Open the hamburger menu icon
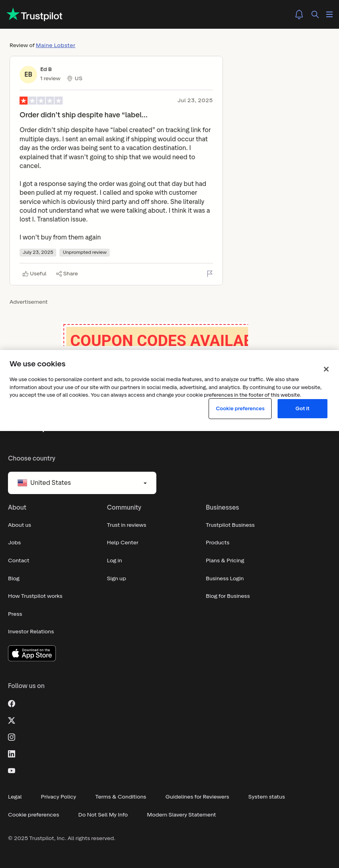Image resolution: width=339 pixels, height=868 pixels. coord(329,14)
